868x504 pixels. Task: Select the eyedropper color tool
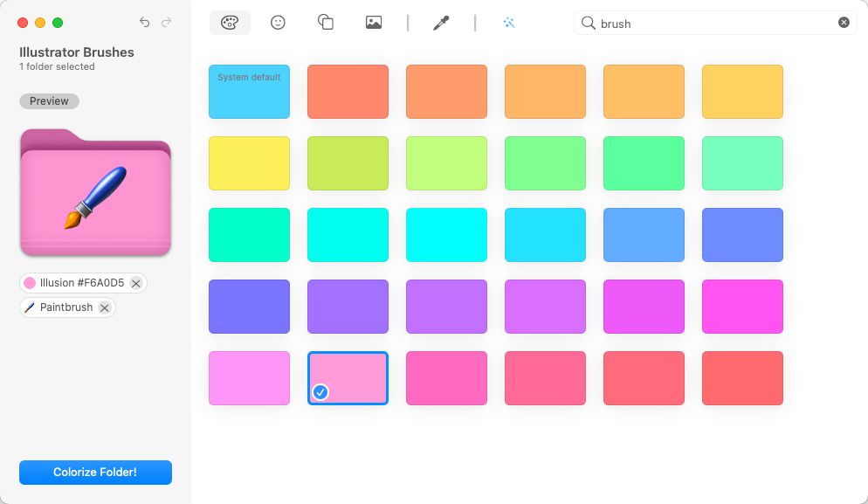coord(441,23)
